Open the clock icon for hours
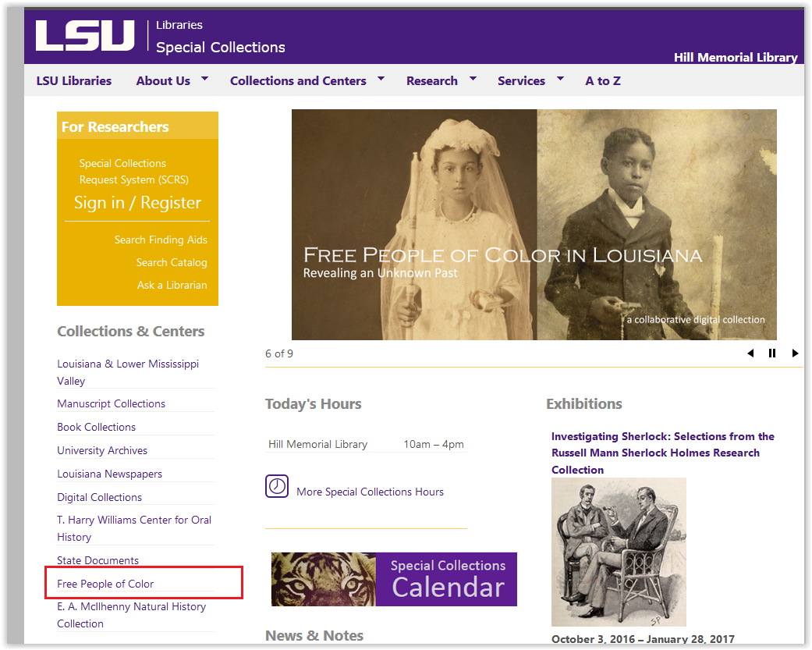Image resolution: width=812 pixels, height=650 pixels. pyautogui.click(x=277, y=486)
